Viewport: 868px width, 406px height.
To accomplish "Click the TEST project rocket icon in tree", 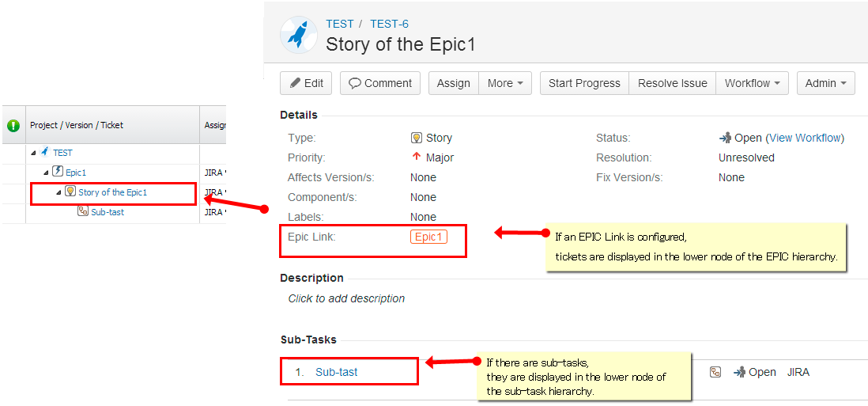I will click(45, 152).
